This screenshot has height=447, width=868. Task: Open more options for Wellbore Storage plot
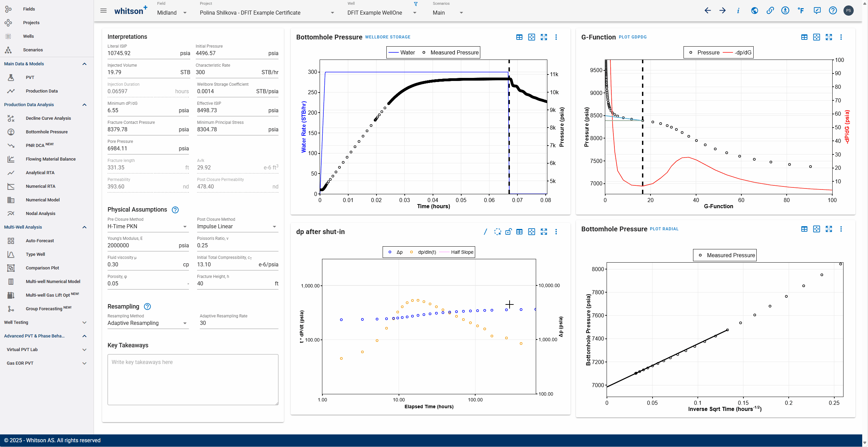tap(556, 37)
